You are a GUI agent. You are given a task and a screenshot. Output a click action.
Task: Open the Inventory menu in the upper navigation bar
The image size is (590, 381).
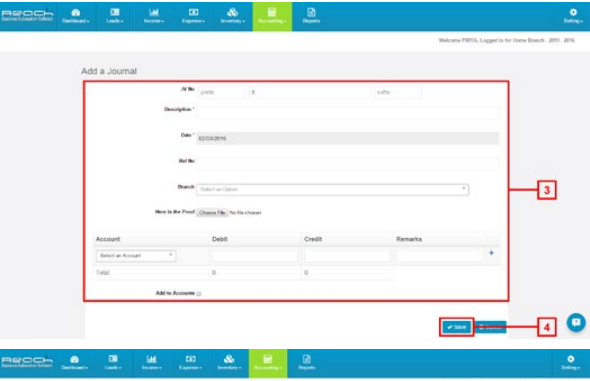coord(233,17)
